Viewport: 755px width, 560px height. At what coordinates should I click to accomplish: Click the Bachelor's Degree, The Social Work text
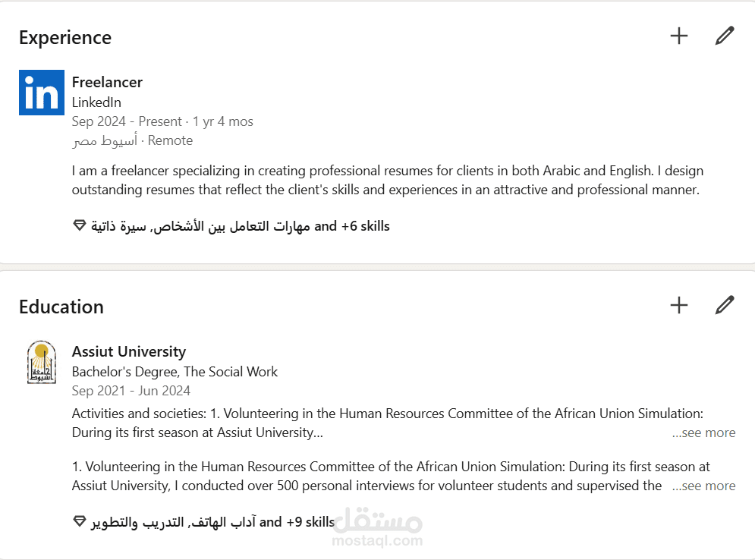[175, 372]
